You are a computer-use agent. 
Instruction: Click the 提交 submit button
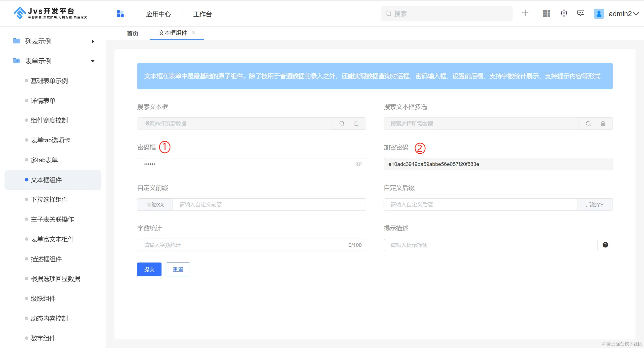click(149, 269)
